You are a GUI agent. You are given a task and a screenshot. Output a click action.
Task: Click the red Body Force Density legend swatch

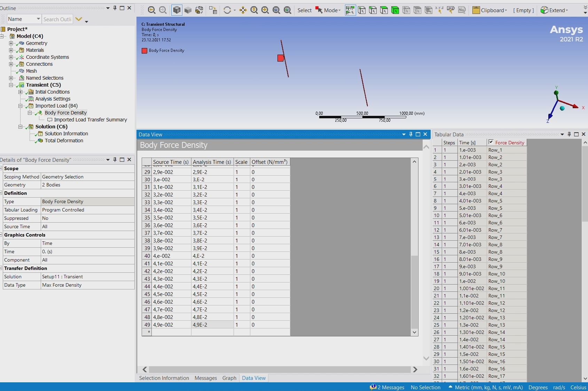pos(144,51)
